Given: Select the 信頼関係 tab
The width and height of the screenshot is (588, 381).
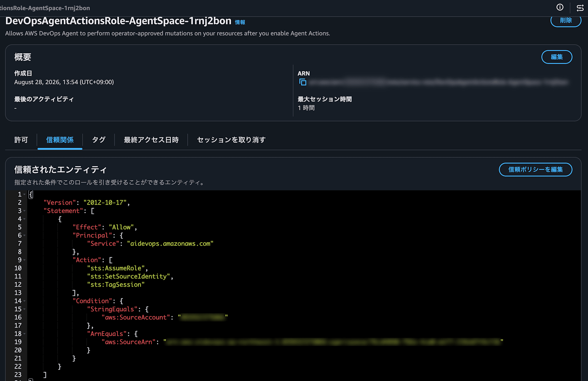Looking at the screenshot, I should pyautogui.click(x=60, y=140).
